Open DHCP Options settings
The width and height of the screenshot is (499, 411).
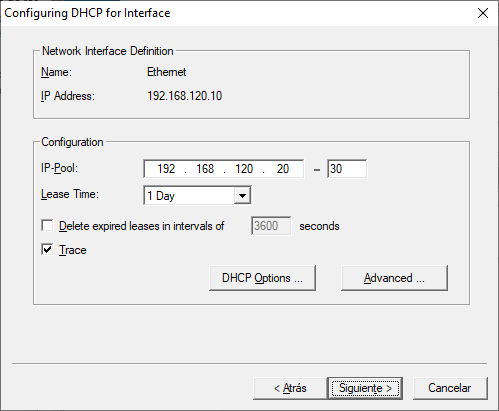pyautogui.click(x=262, y=278)
